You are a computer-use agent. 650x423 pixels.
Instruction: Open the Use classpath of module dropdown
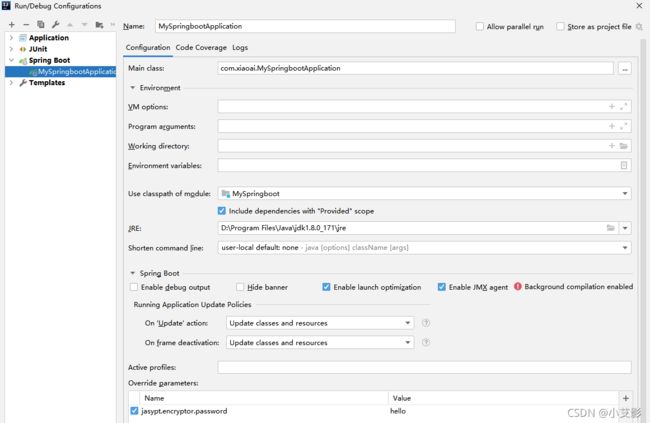(625, 194)
